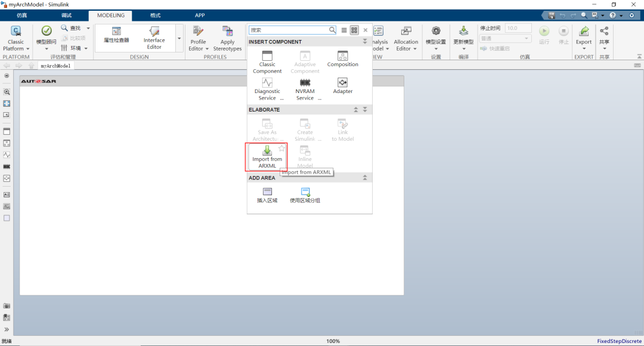
Task: Open the Interface Editor
Action: 154,38
